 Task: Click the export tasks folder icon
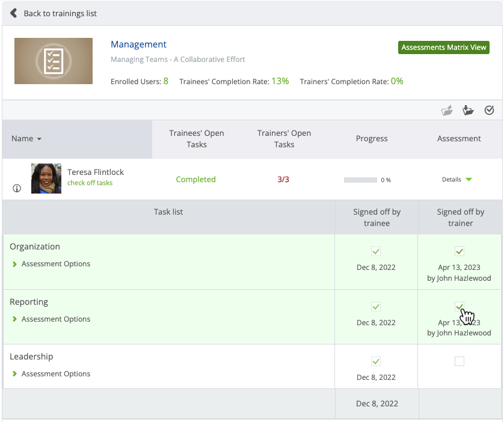pos(447,110)
